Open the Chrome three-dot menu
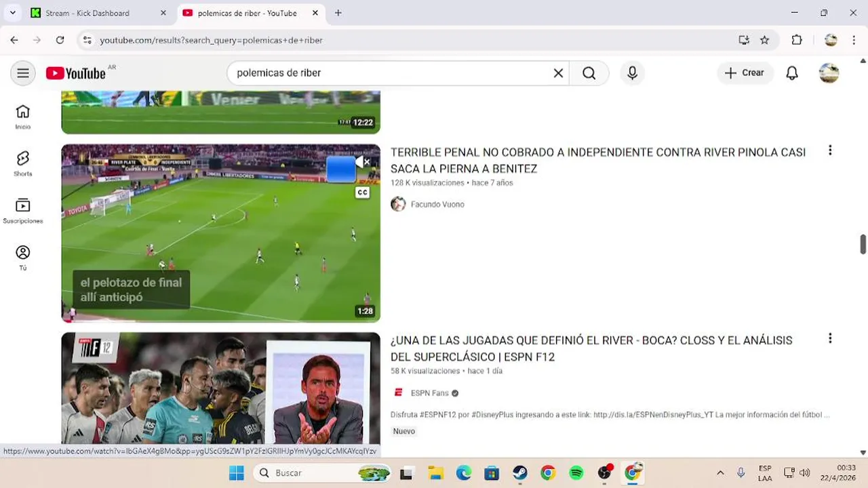The image size is (868, 488). 854,40
